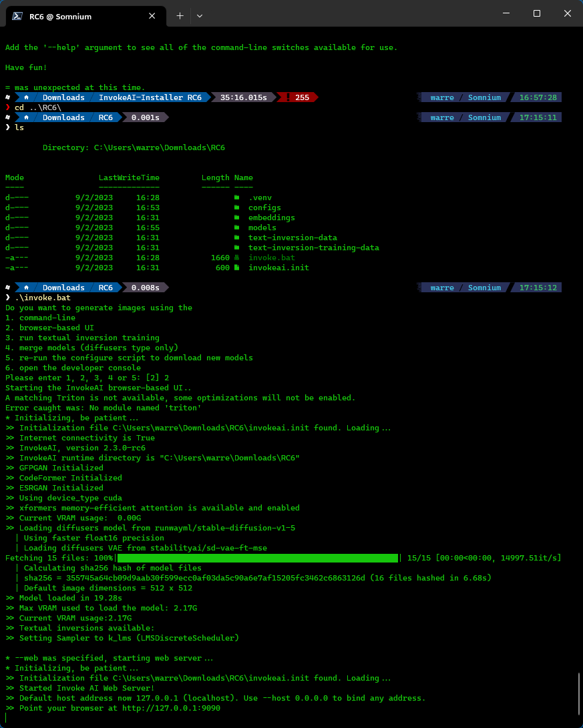Click the 'Name' column header
The image size is (583, 728).
tap(244, 177)
